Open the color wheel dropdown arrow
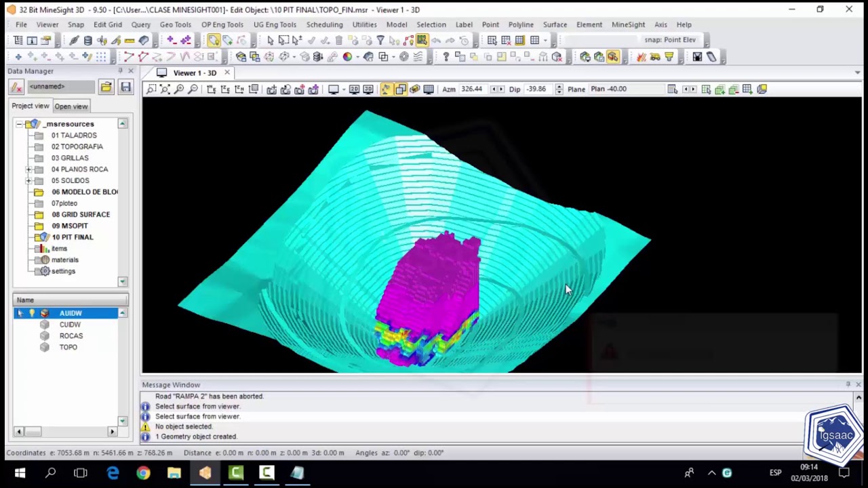This screenshot has height=488, width=868. 357,57
